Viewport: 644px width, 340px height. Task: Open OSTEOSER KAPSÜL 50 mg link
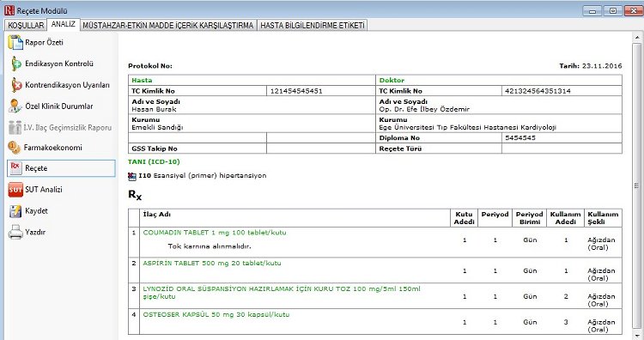216,314
